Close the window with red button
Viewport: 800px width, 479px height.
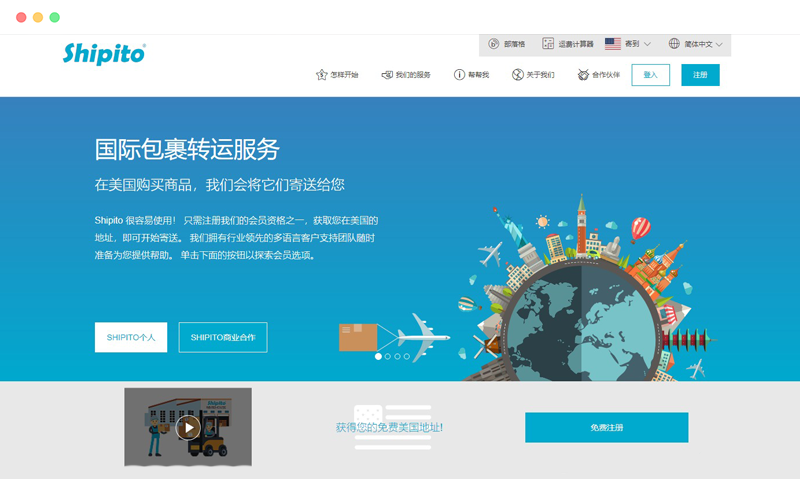pos(21,17)
